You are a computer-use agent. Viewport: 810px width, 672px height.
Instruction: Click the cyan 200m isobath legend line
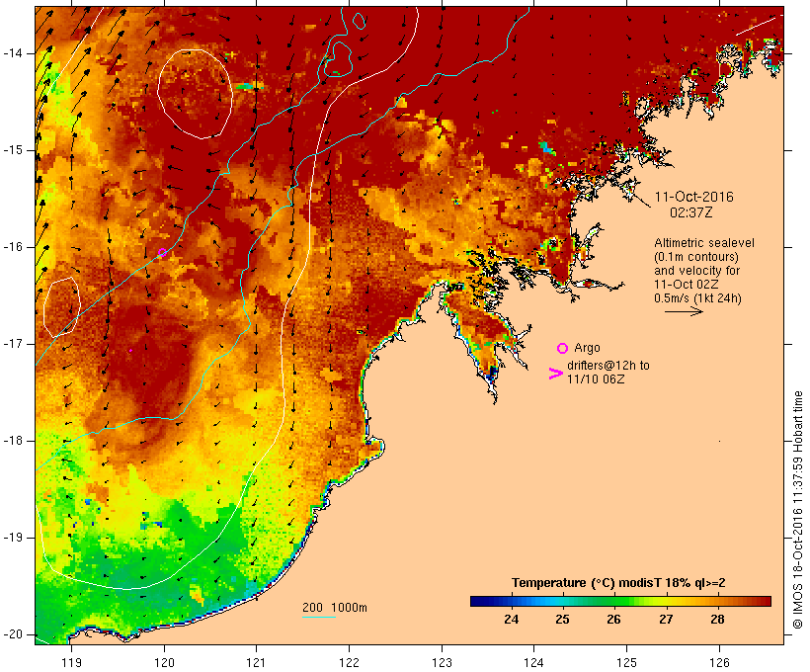(319, 617)
